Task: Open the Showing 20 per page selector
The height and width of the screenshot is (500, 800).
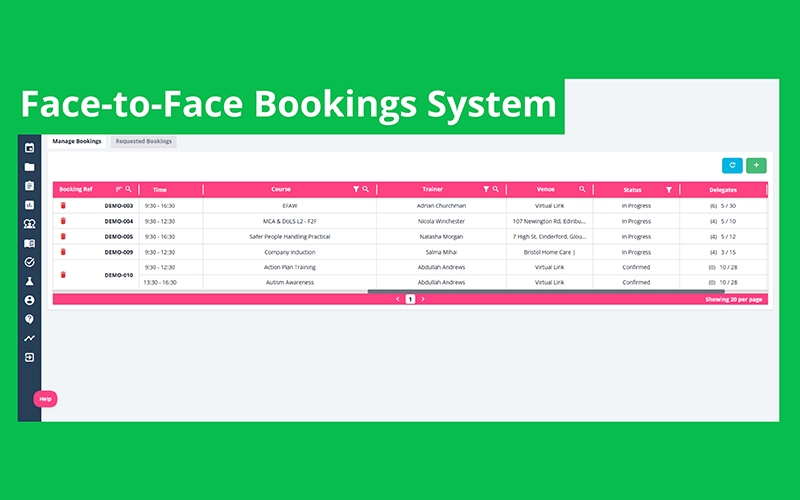Action: click(x=734, y=299)
